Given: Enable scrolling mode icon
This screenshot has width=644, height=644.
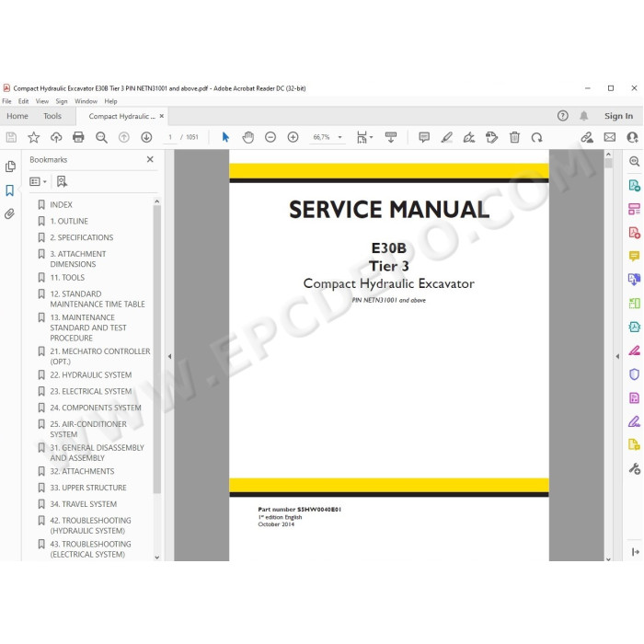Looking at the screenshot, I should tap(391, 137).
